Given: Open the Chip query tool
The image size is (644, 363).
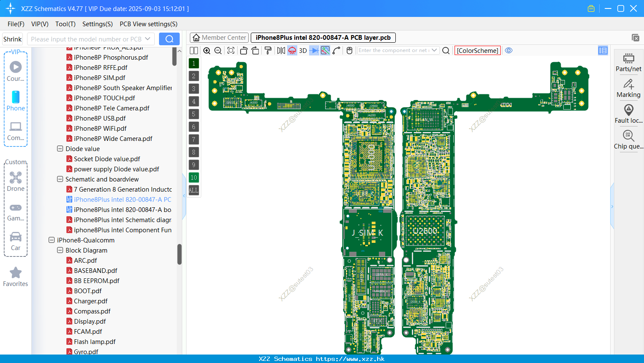Looking at the screenshot, I should 628,140.
